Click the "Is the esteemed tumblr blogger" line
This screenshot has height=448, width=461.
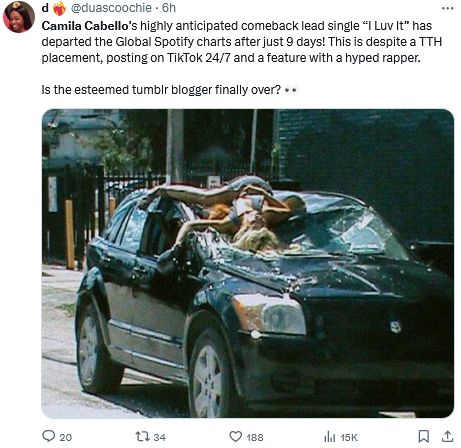coord(161,90)
